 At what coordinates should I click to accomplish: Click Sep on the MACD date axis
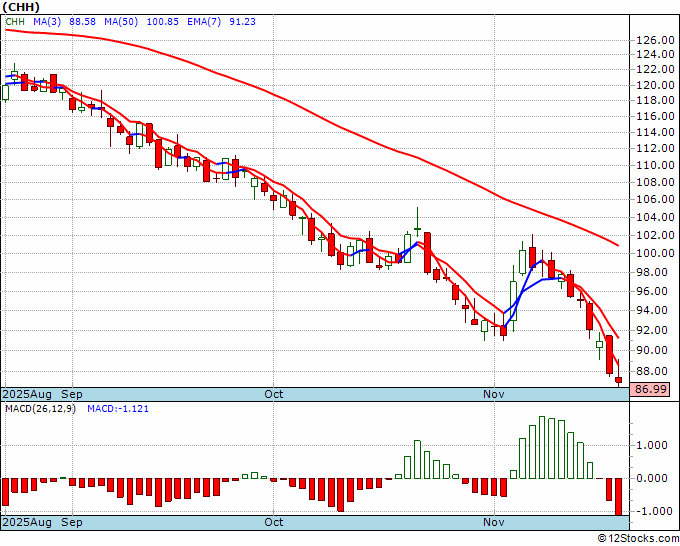pos(72,522)
